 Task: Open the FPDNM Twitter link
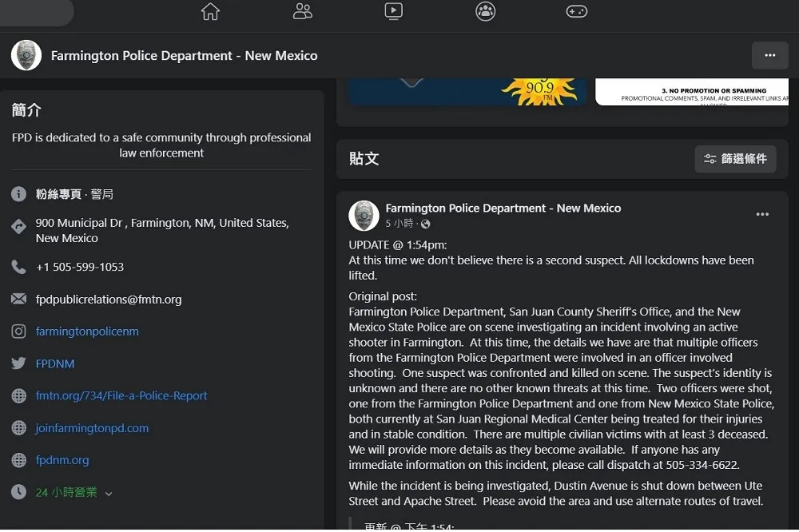pos(55,363)
